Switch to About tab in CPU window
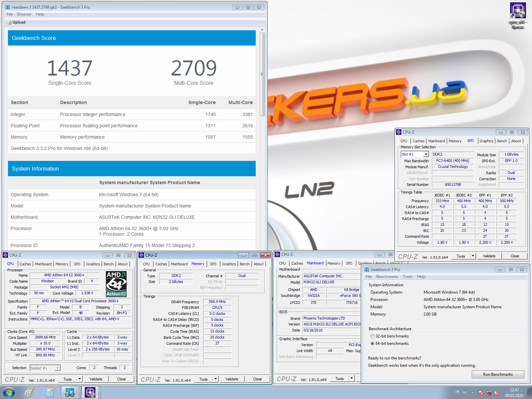 tap(123, 264)
